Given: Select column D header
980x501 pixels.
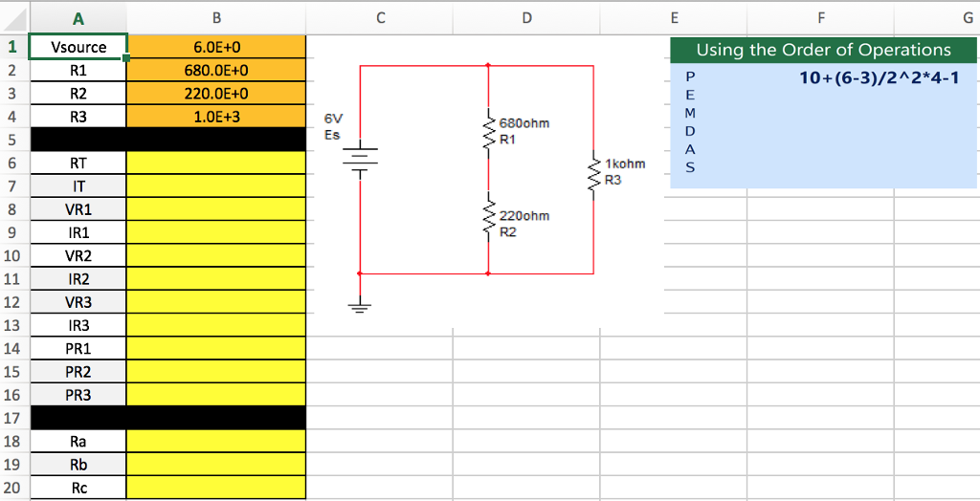Looking at the screenshot, I should 526,17.
